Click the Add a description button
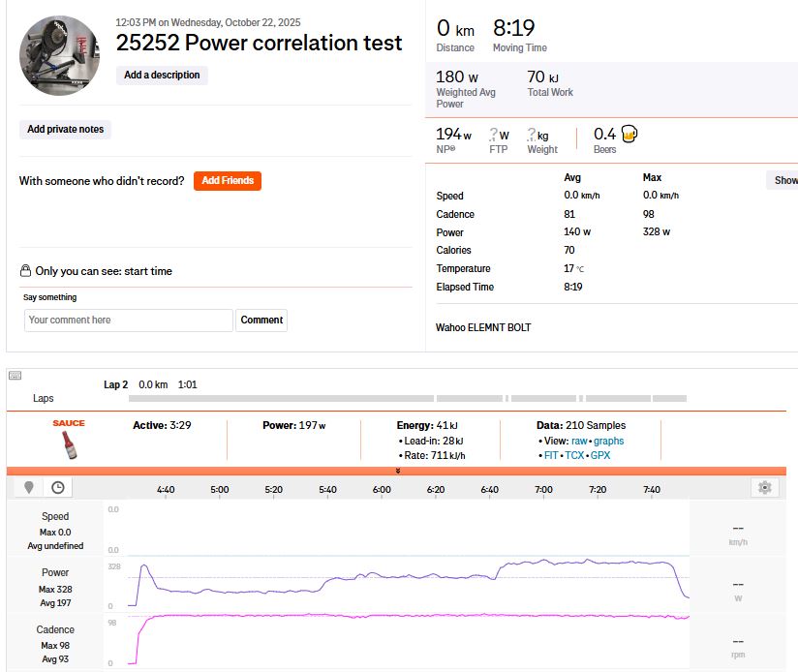The width and height of the screenshot is (798, 672). pyautogui.click(x=162, y=76)
